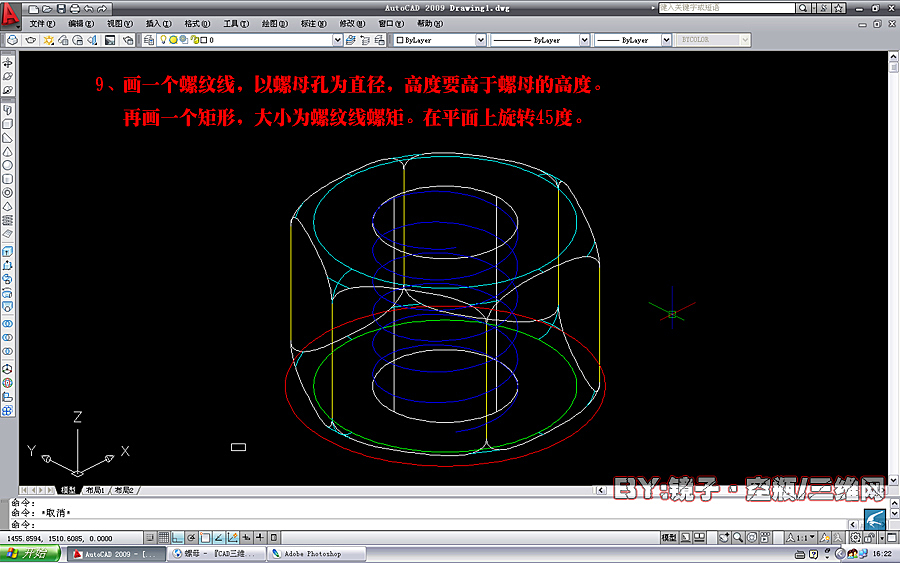
Task: Open the 标注 menu
Action: 313,24
